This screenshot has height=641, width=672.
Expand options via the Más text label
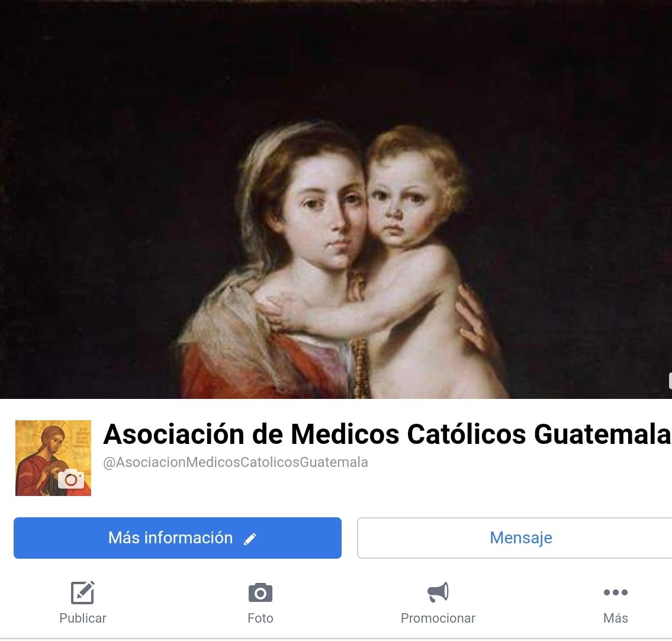click(615, 618)
